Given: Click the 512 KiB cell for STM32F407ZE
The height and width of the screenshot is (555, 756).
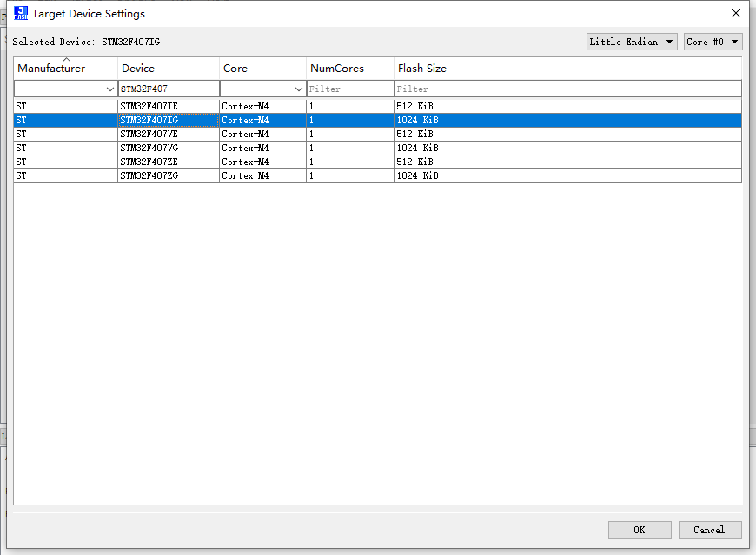Looking at the screenshot, I should [568, 162].
